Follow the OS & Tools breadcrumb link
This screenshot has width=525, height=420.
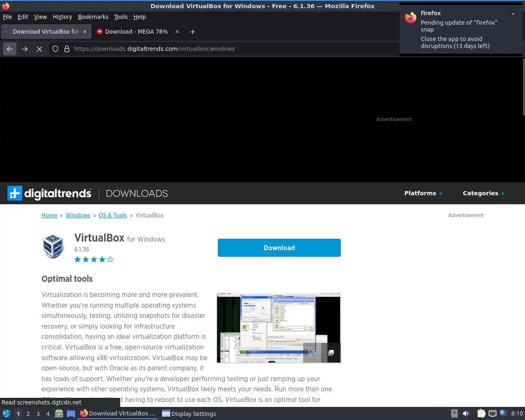pyautogui.click(x=113, y=215)
